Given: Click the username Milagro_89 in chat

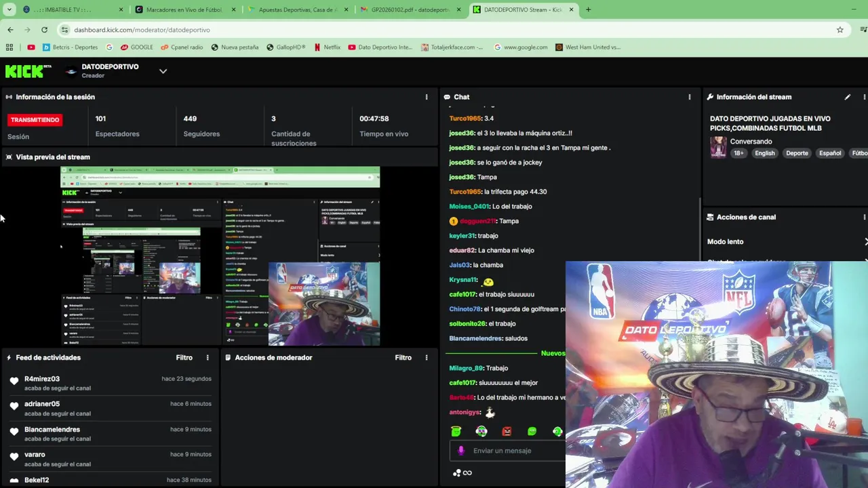Looking at the screenshot, I should [466, 368].
